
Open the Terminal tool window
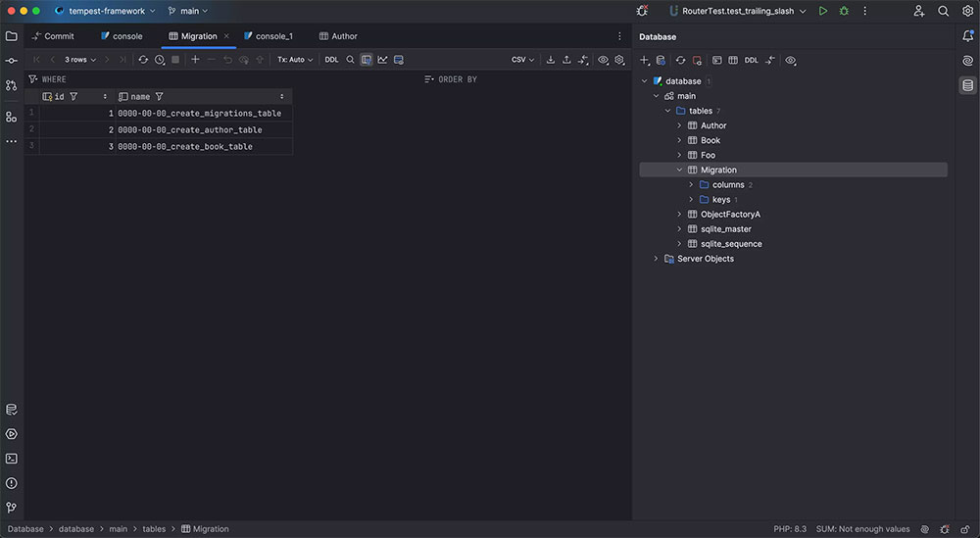pos(11,459)
